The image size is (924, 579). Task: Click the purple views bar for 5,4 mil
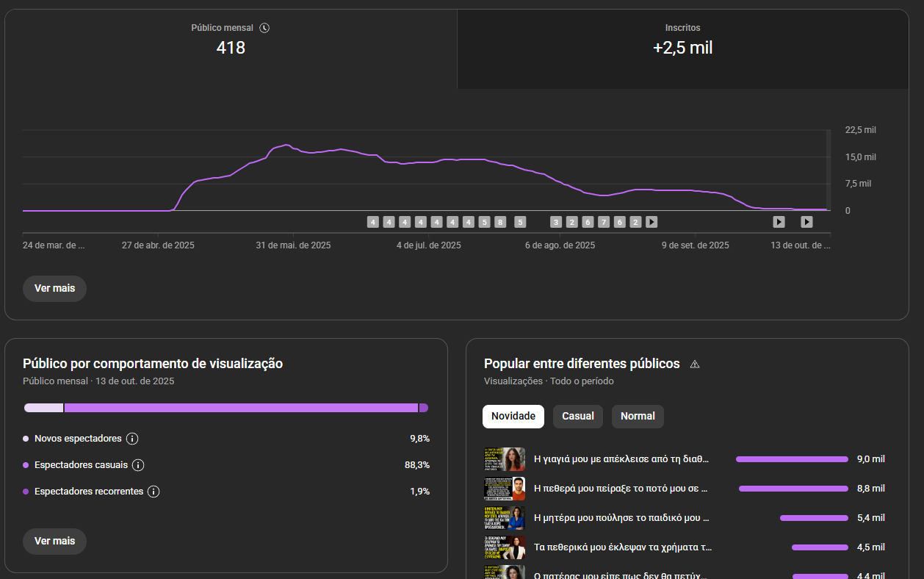pos(814,518)
